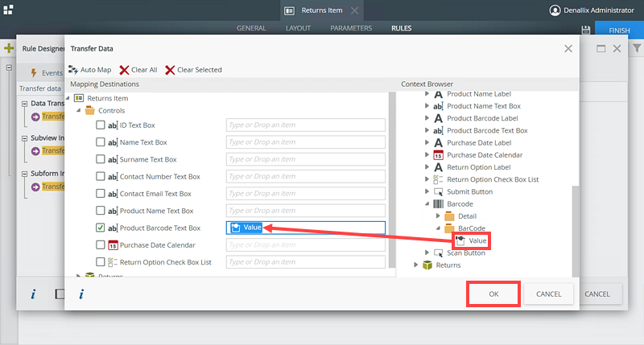Check the Surname Text Box checkbox

[100, 158]
